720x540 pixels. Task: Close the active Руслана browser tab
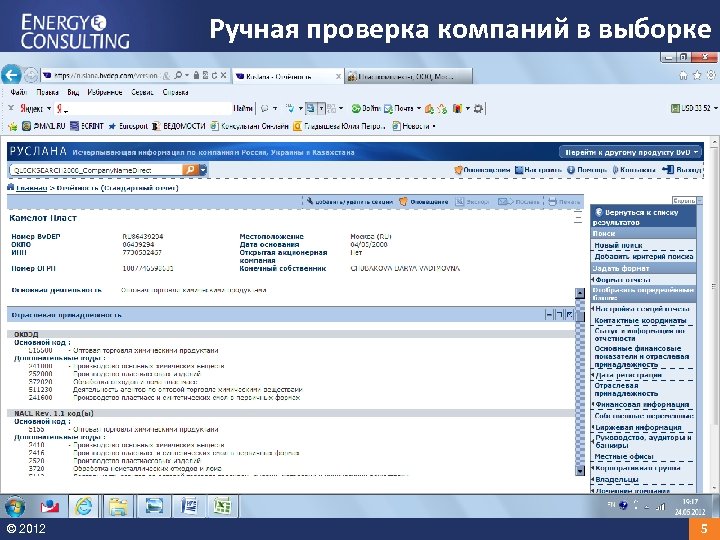tap(338, 76)
